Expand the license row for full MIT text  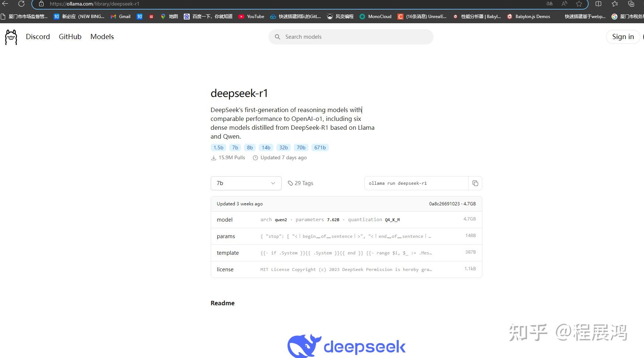(x=346, y=269)
